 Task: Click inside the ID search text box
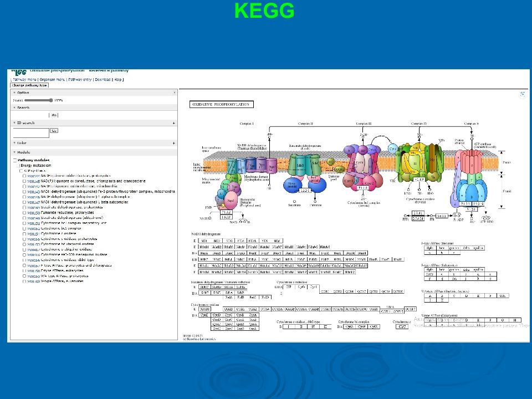[x=31, y=132]
